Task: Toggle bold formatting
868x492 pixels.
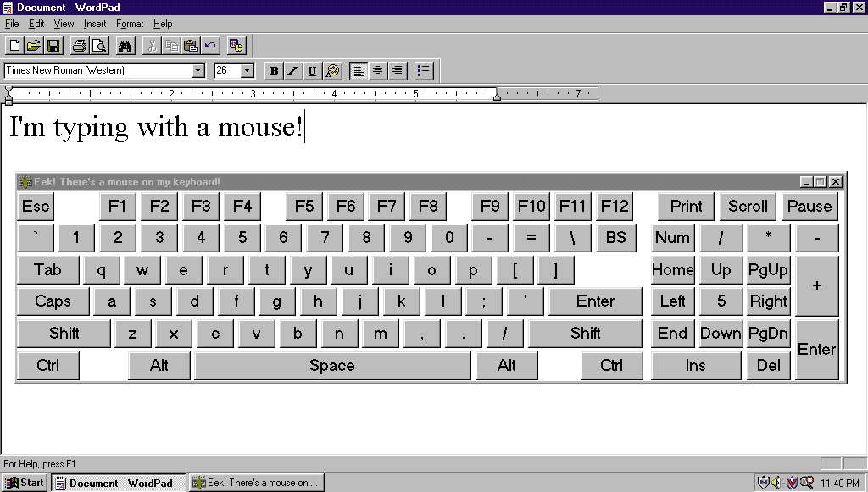Action: point(274,71)
